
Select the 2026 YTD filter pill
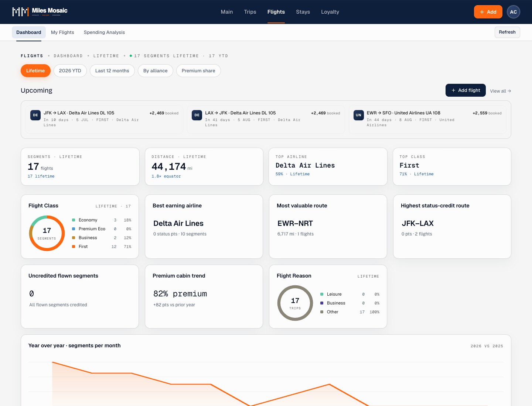pyautogui.click(x=70, y=71)
